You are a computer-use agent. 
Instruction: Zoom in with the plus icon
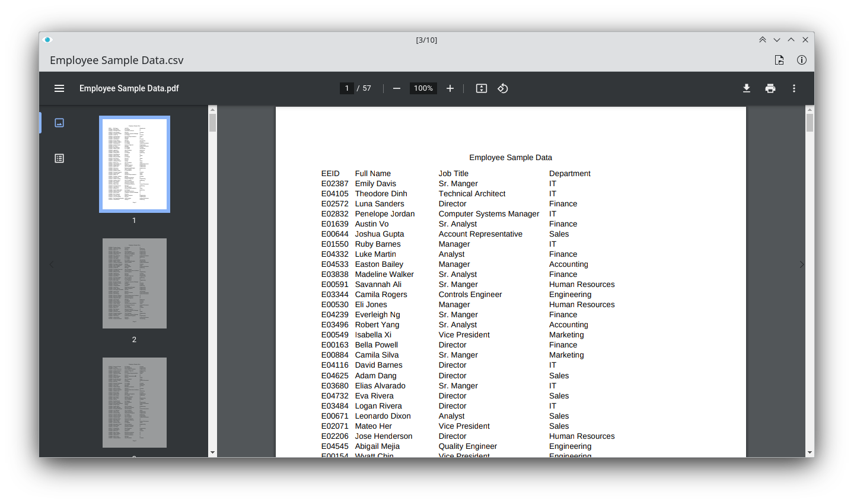450,88
